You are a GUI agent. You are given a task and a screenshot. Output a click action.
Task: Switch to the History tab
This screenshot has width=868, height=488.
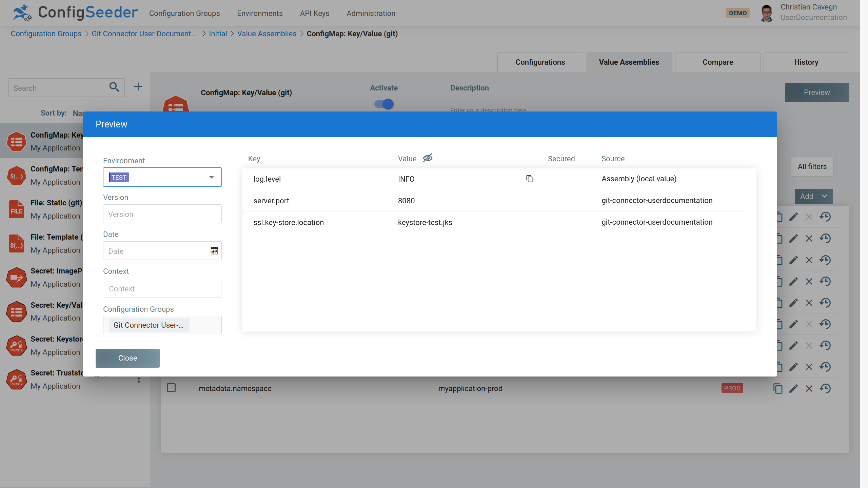coord(806,62)
